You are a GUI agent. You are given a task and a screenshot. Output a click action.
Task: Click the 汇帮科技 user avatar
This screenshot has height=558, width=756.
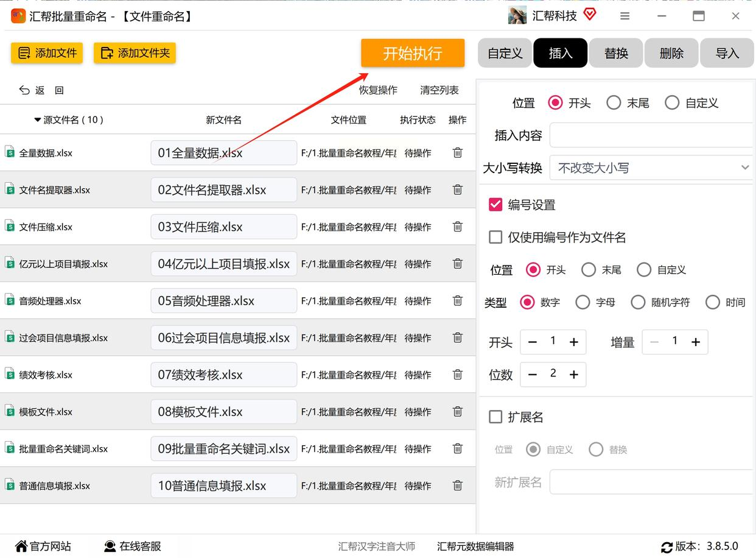(x=517, y=16)
